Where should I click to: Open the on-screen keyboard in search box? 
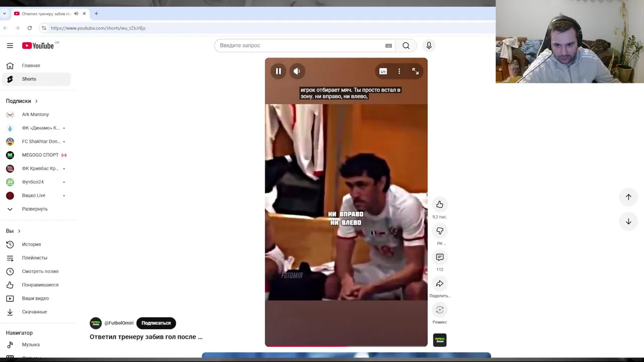[388, 45]
